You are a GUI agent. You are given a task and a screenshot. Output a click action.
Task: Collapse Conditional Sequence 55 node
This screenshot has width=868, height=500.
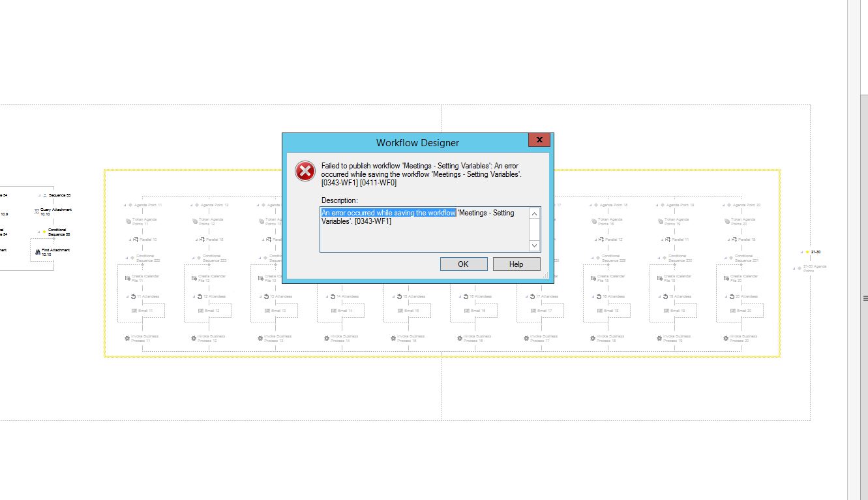(38, 232)
